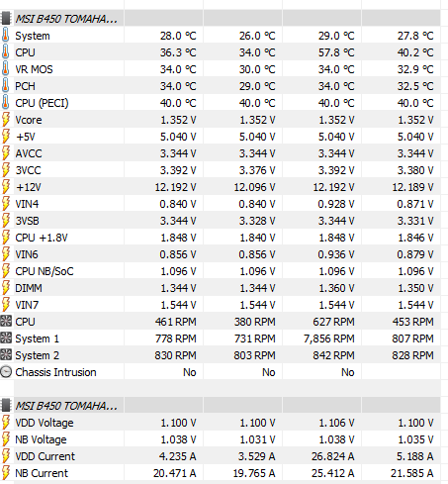Image resolution: width=448 pixels, height=484 pixels.
Task: Click the 57.8 °C CPU maximum value
Action: [336, 52]
